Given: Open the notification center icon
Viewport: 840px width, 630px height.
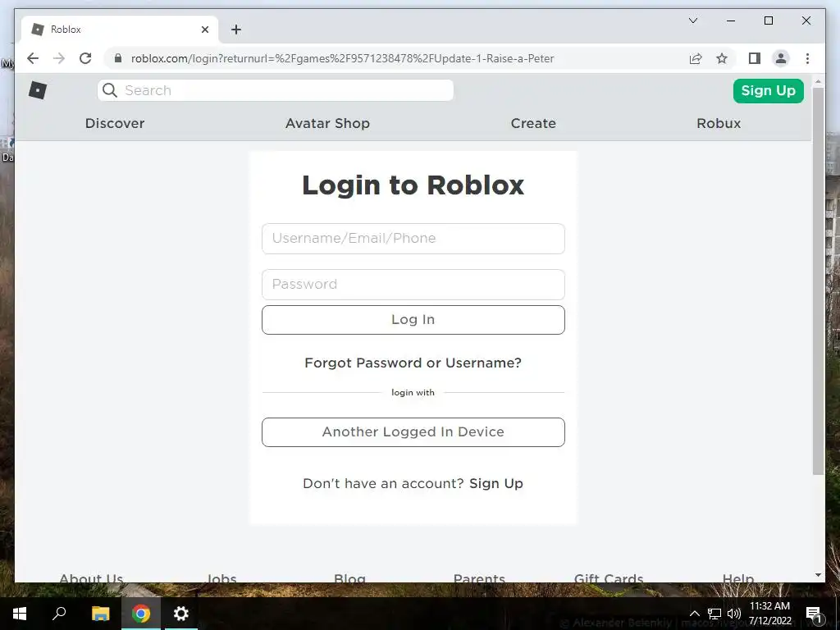Looking at the screenshot, I should 813,614.
